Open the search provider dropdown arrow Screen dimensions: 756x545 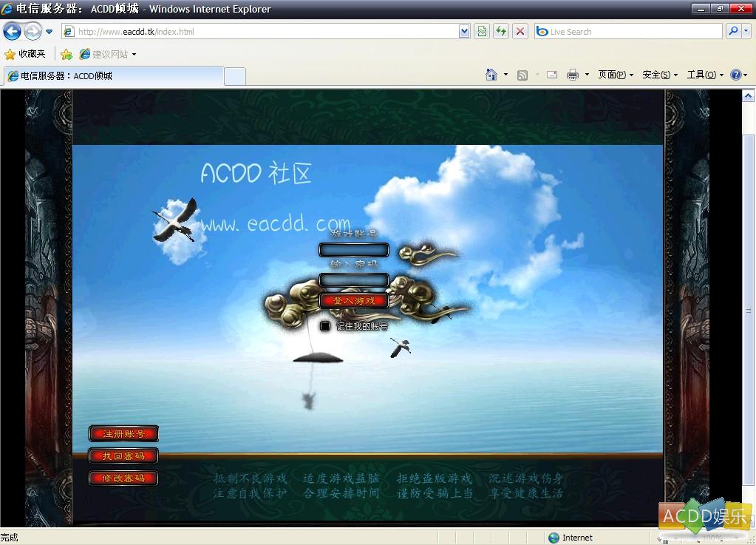(x=746, y=31)
